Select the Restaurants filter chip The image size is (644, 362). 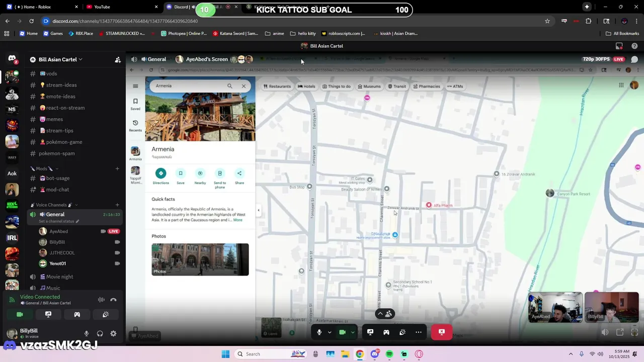(277, 86)
